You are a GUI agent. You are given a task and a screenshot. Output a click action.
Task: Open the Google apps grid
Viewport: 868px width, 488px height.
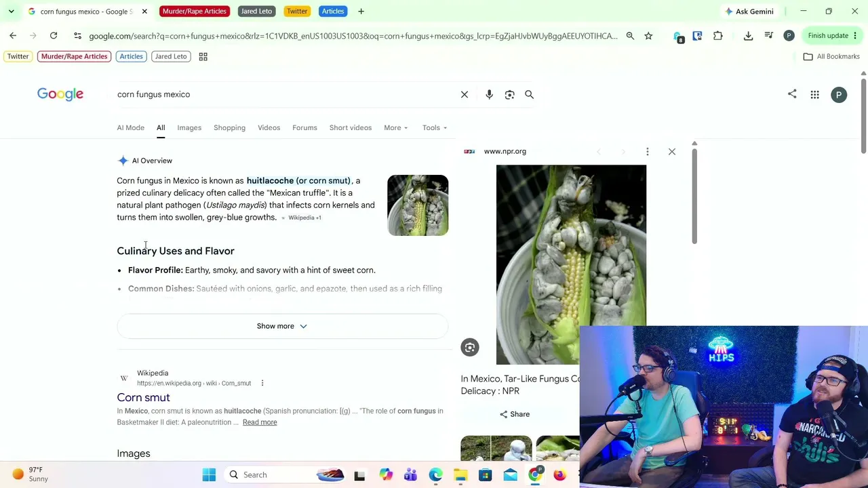[814, 95]
